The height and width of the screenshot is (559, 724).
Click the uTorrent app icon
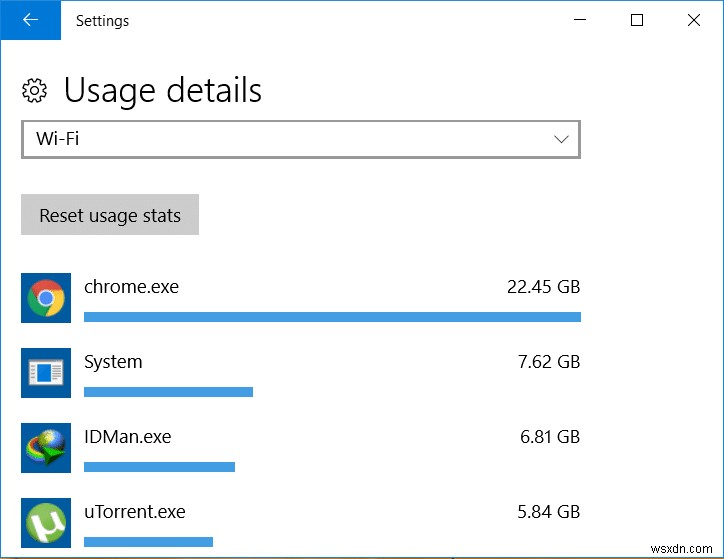tap(46, 523)
